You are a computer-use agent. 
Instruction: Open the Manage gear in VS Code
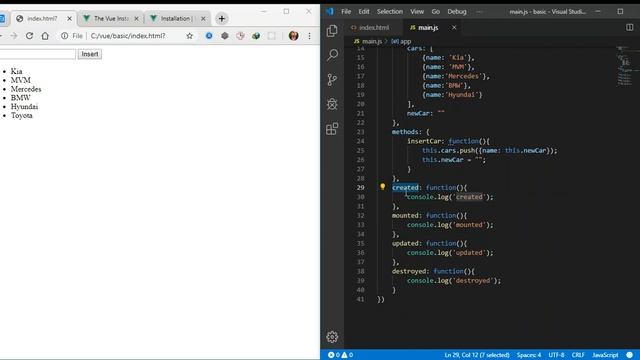(x=332, y=337)
